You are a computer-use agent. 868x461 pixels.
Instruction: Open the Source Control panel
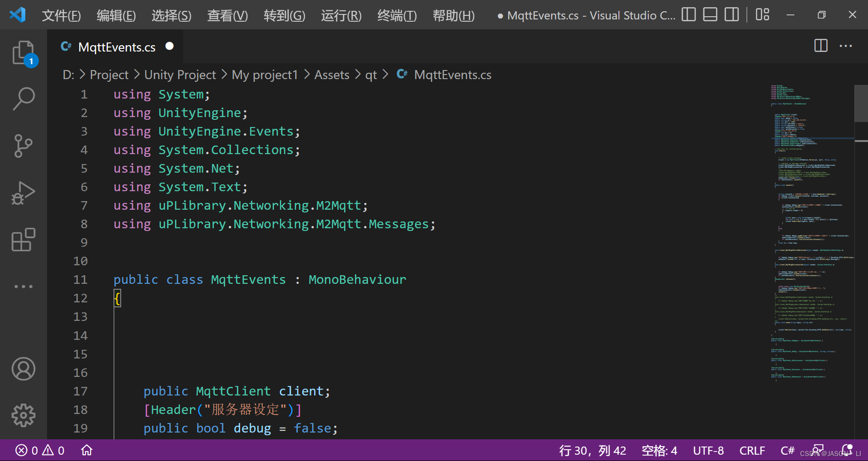click(23, 146)
